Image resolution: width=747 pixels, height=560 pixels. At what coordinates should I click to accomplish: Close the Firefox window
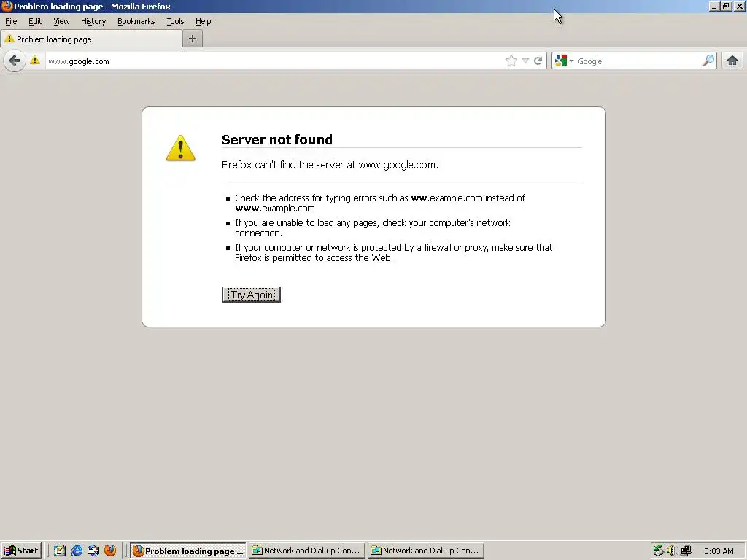(x=740, y=7)
